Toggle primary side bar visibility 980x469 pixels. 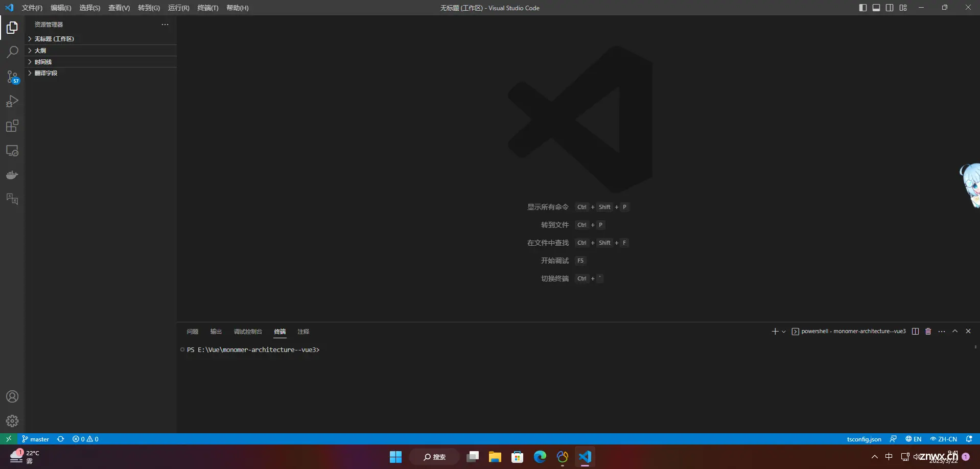click(863, 8)
